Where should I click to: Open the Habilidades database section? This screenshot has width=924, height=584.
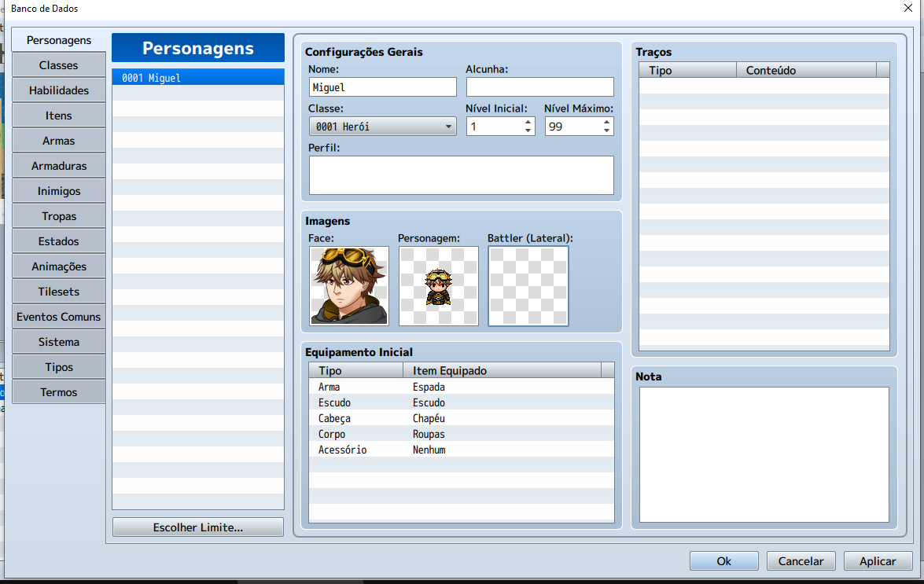coord(58,90)
